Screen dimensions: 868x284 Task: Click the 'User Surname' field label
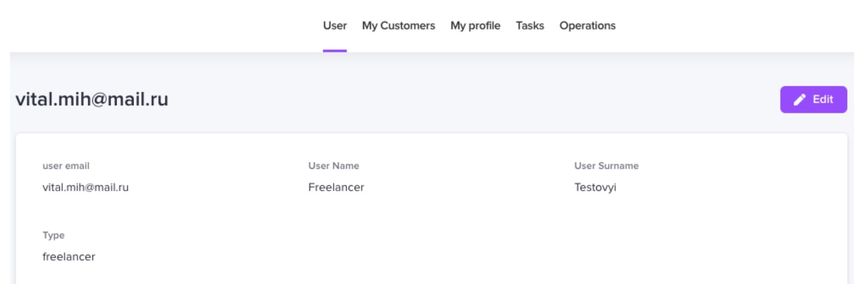606,166
